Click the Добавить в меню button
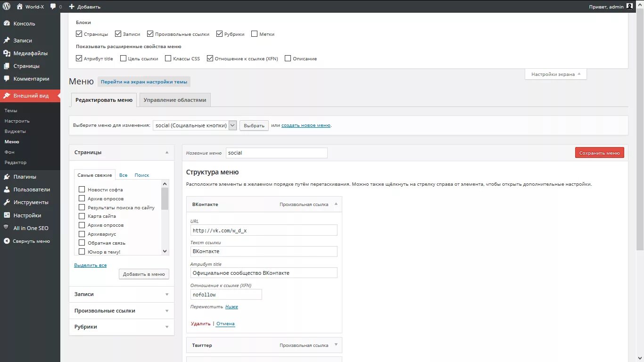644x362 pixels. (144, 274)
